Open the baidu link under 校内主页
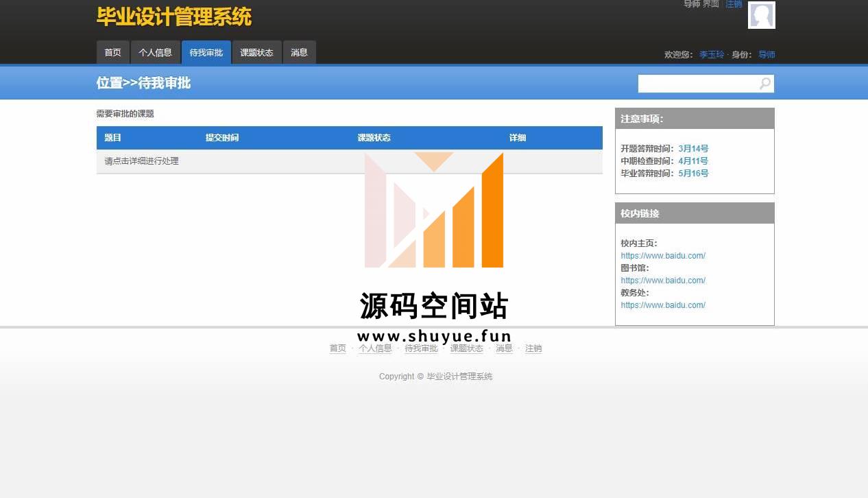The width and height of the screenshot is (868, 498). tap(663, 256)
